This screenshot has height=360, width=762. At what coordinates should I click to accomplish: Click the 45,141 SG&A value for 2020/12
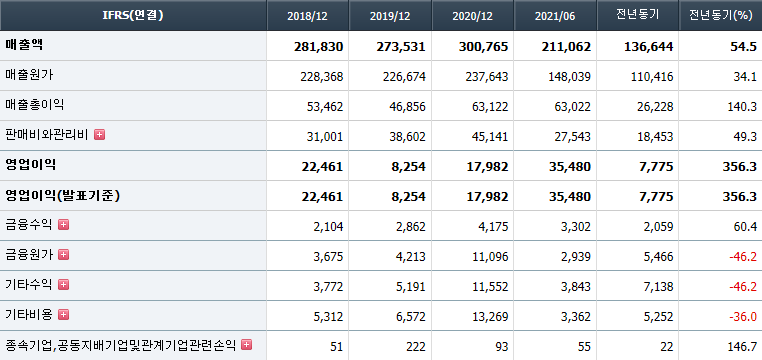[x=490, y=137]
